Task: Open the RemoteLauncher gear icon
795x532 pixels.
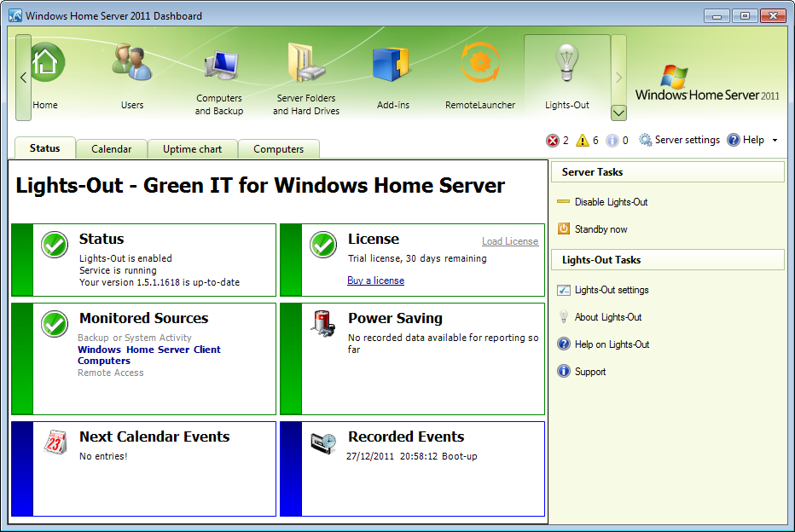Action: tap(480, 62)
